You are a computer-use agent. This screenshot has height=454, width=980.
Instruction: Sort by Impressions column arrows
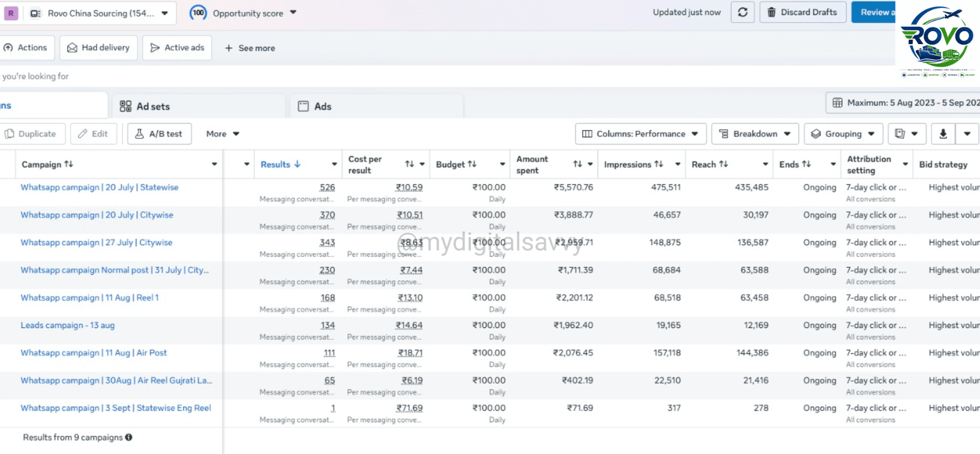[x=658, y=164]
